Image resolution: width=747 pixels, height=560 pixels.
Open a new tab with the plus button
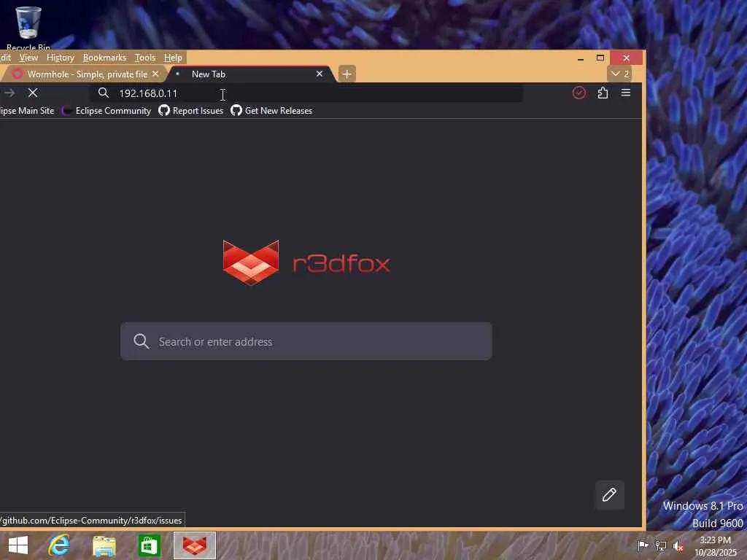point(347,74)
